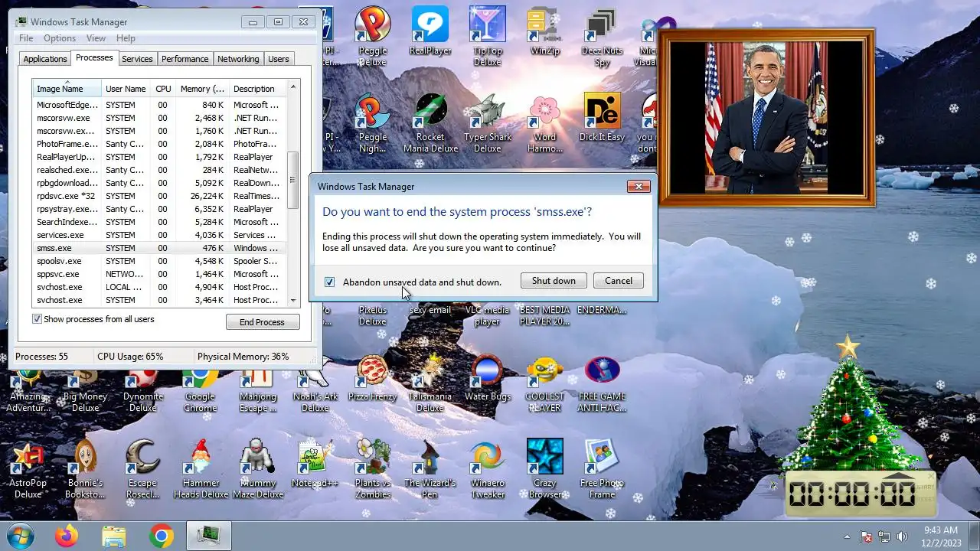
Task: Click the Task Manager taskbar button
Action: coord(209,536)
